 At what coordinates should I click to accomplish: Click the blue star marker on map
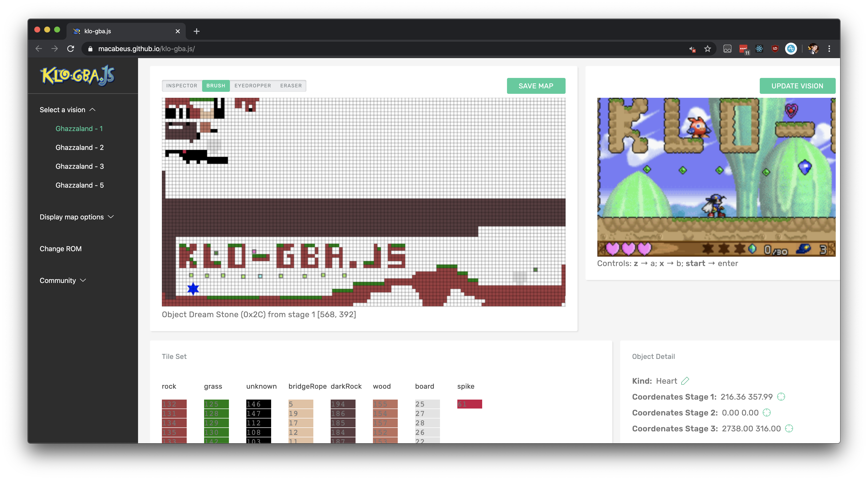click(x=193, y=289)
